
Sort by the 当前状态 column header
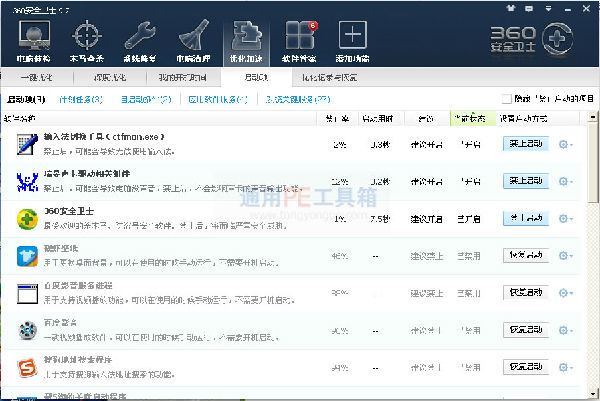[473, 119]
